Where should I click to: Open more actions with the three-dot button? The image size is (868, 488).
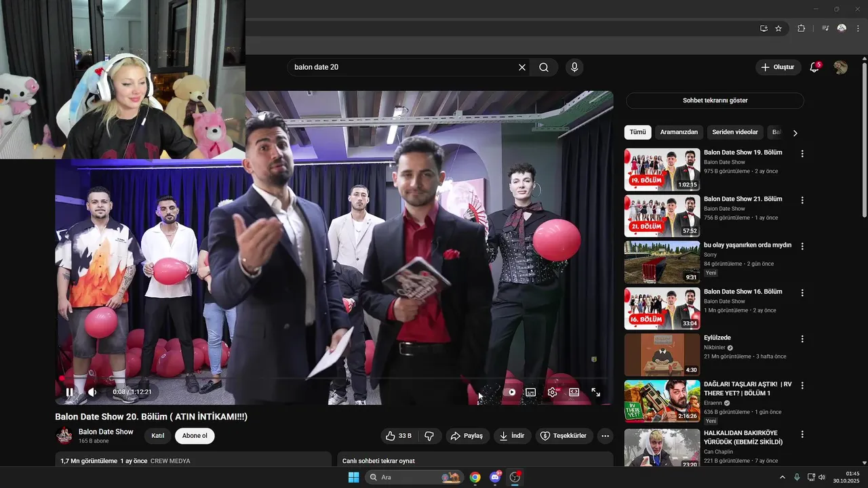606,436
